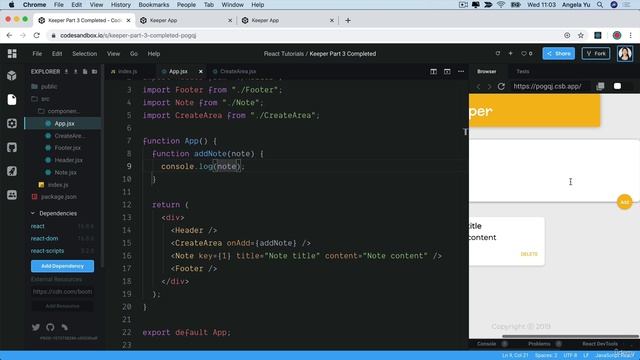Click the Fork button
640x360 pixels.
596,53
